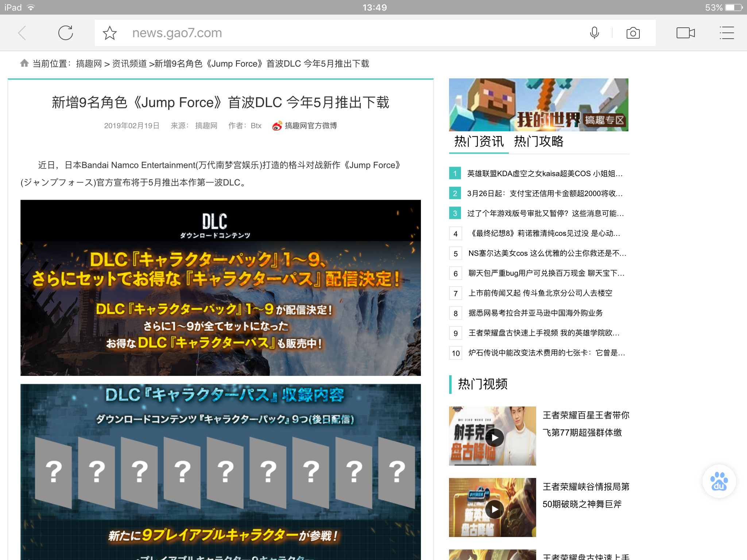Open camera search icon in address bar

pyautogui.click(x=633, y=33)
